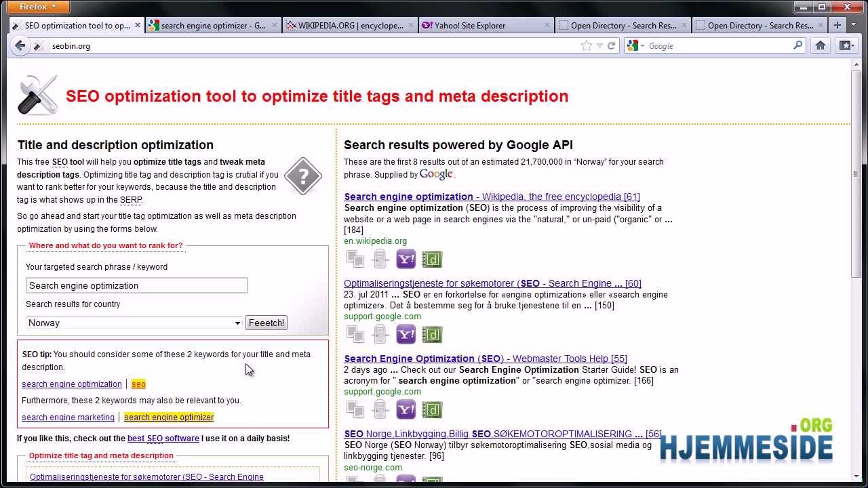Open the 'search engine optimization' keyword suggestion link

(72, 384)
